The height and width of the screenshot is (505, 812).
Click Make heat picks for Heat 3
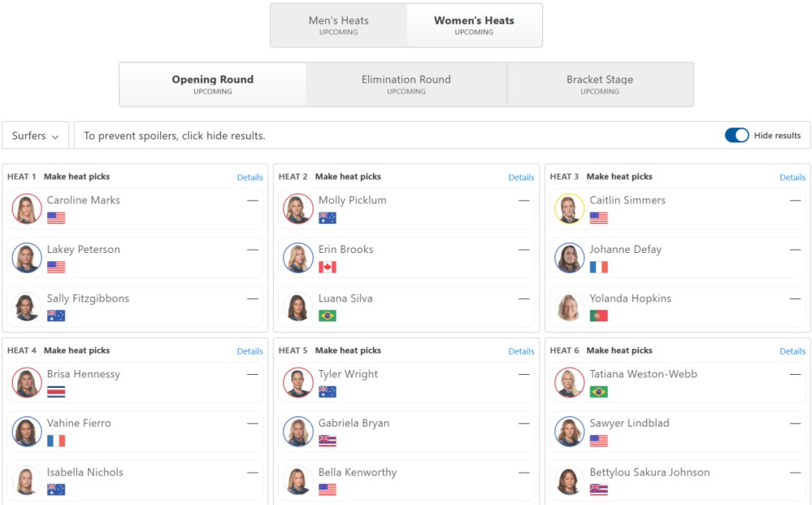[x=619, y=176]
